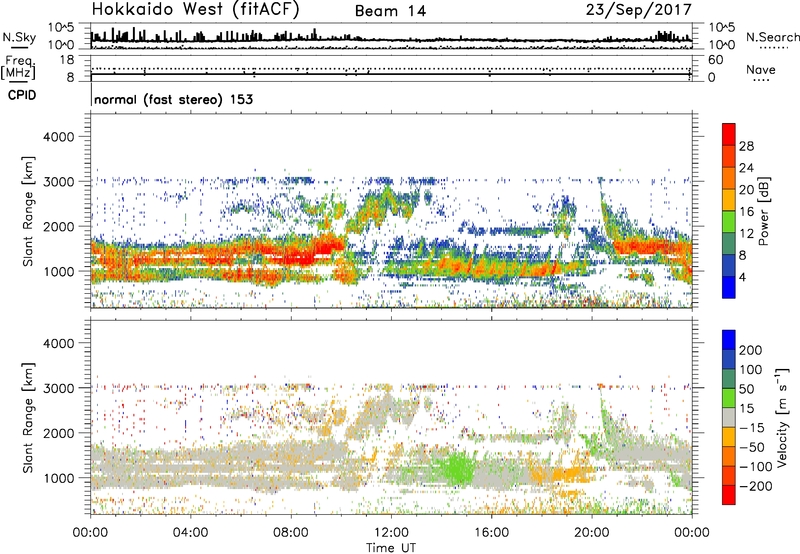The height and width of the screenshot is (554, 800).
Task: Click the 'CPID' row label
Action: click(22, 95)
